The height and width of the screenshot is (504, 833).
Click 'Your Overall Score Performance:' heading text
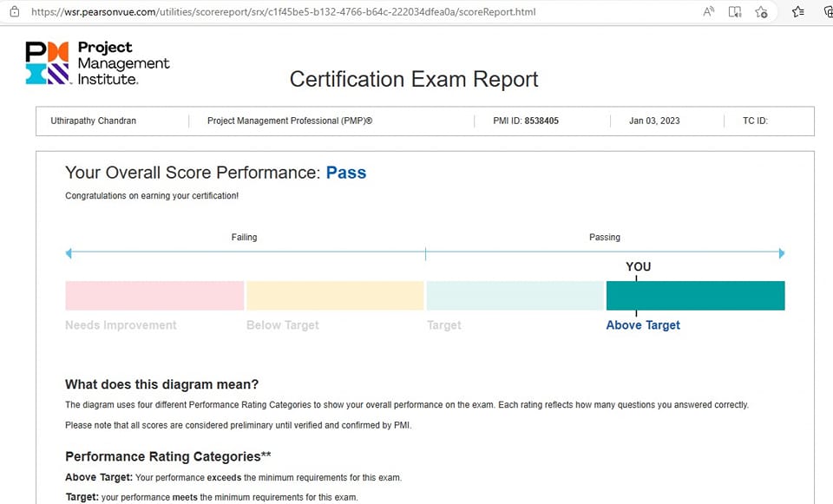pyautogui.click(x=193, y=173)
